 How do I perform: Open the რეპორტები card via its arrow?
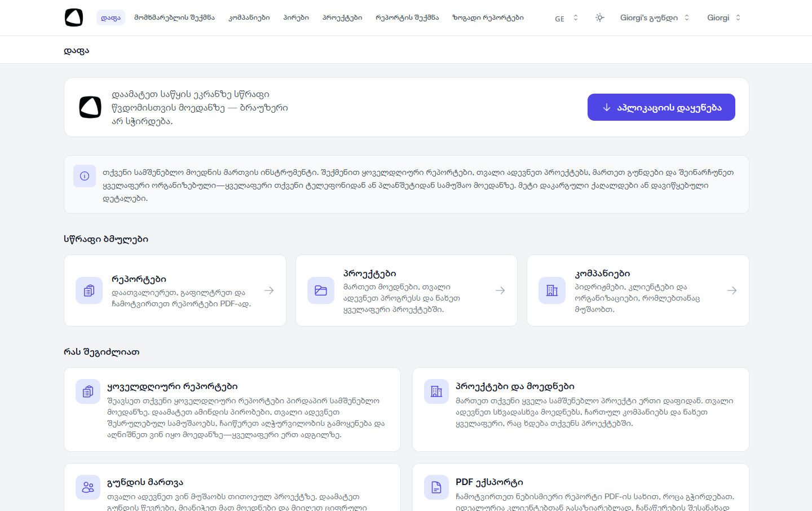pos(268,290)
